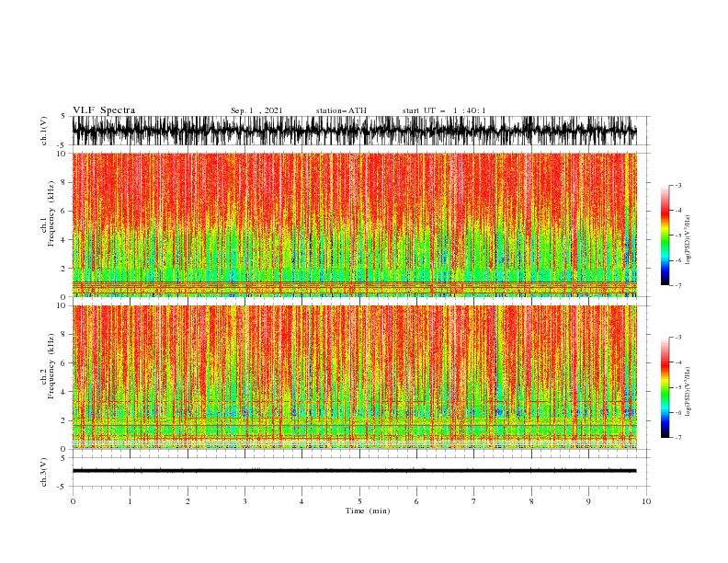
Task: Click the "-5" label on lower colorbar
Action: tap(678, 387)
